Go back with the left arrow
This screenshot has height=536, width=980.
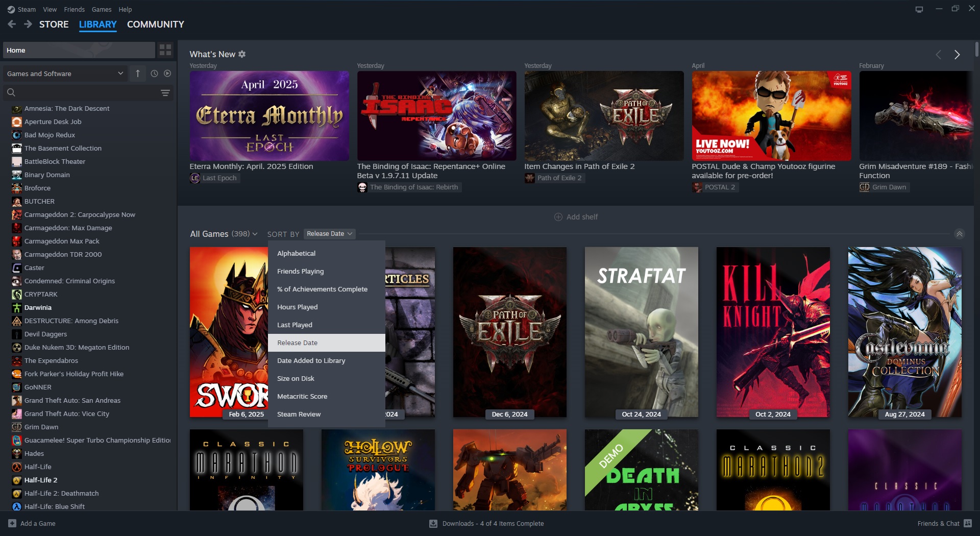[x=12, y=24]
